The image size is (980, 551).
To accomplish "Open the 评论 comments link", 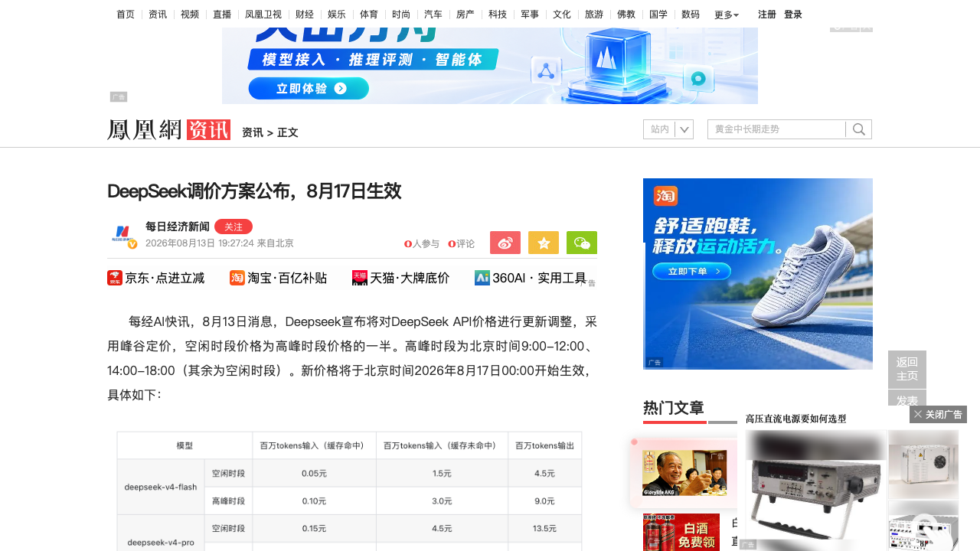I will (462, 244).
